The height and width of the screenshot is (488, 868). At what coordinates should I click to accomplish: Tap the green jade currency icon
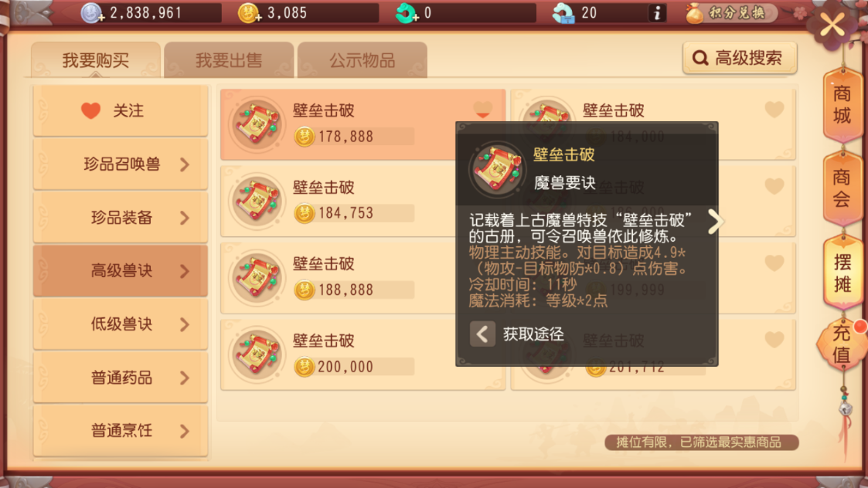407,12
